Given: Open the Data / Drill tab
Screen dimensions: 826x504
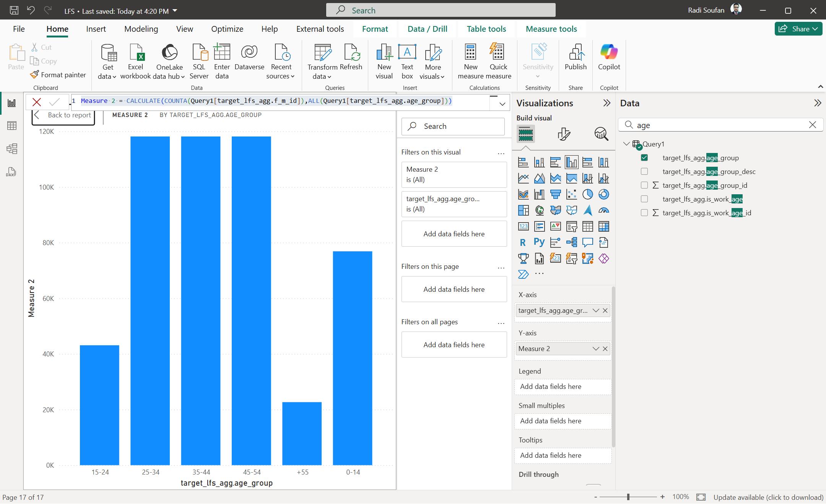Looking at the screenshot, I should 427,29.
